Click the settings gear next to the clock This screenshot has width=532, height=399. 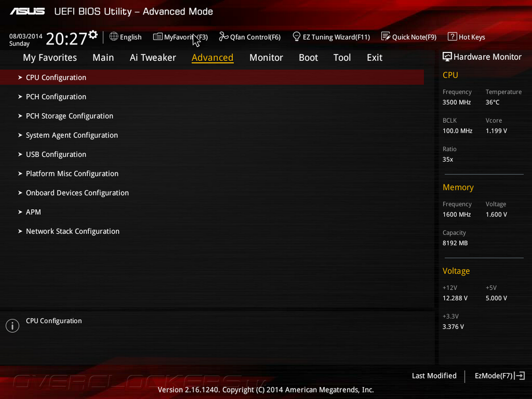(x=93, y=34)
